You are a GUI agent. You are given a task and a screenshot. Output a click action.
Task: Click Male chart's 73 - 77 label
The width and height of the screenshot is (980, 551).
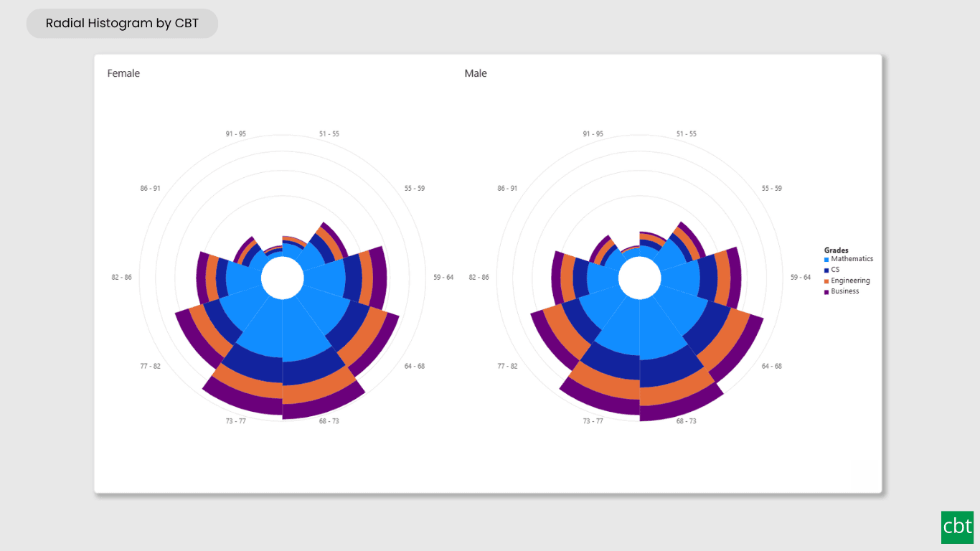pyautogui.click(x=593, y=421)
